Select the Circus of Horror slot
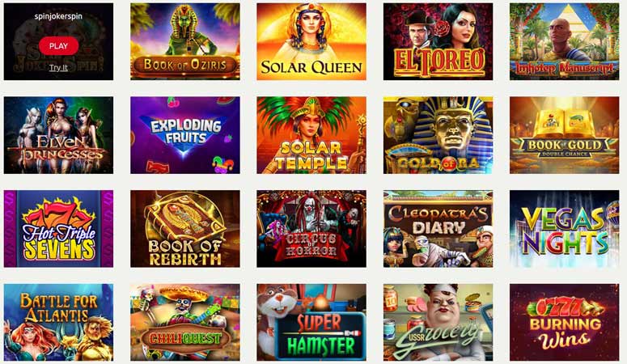627x364 pixels. coord(311,229)
